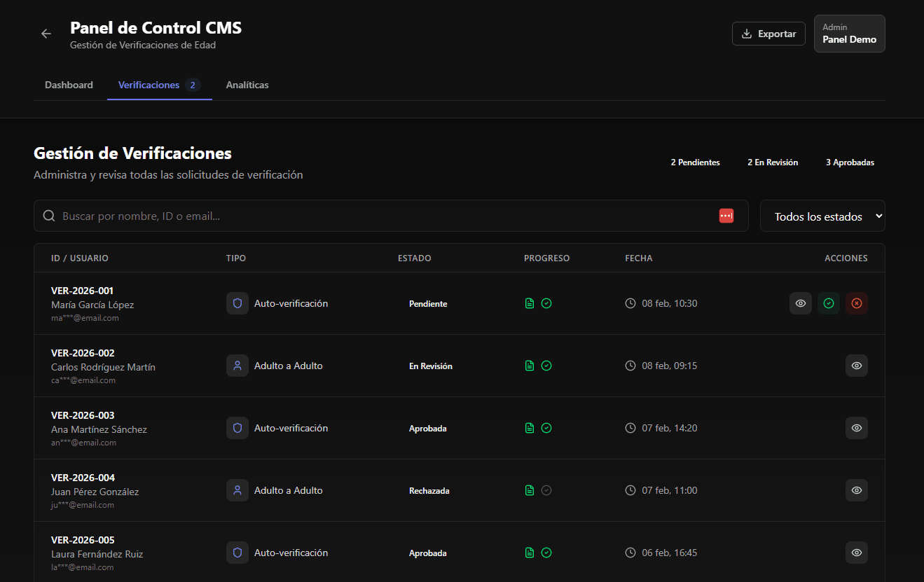Click the shield icon in María García López row
924x582 pixels.
tap(237, 303)
